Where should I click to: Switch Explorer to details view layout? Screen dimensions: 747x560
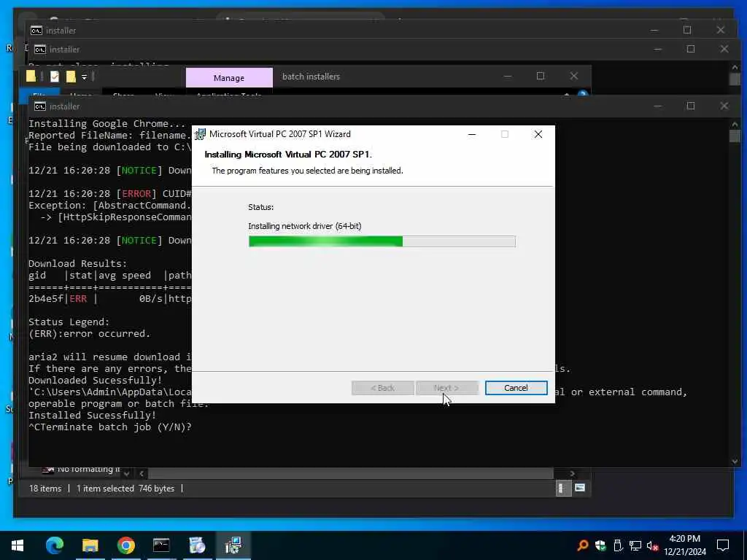coord(562,488)
